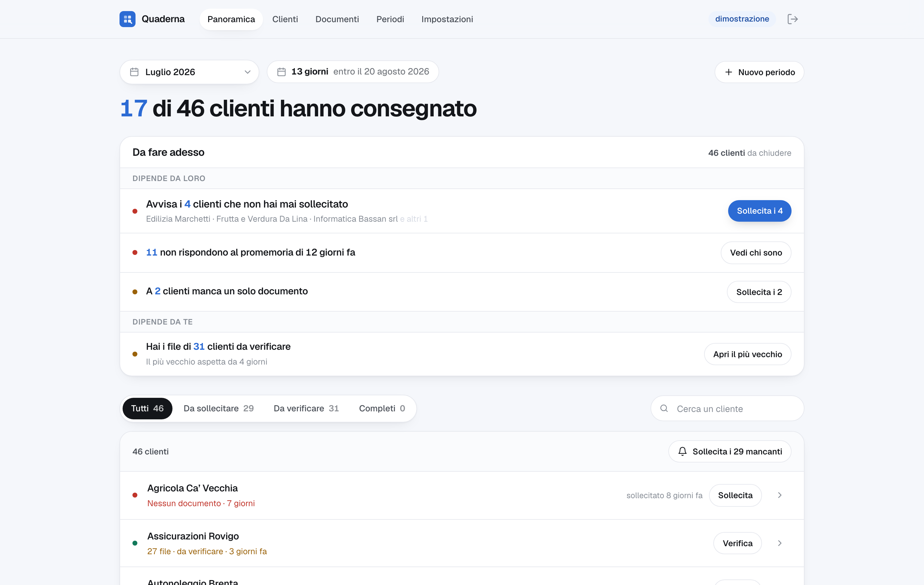The height and width of the screenshot is (585, 924).
Task: Filter by Da verificare 31
Action: (306, 408)
